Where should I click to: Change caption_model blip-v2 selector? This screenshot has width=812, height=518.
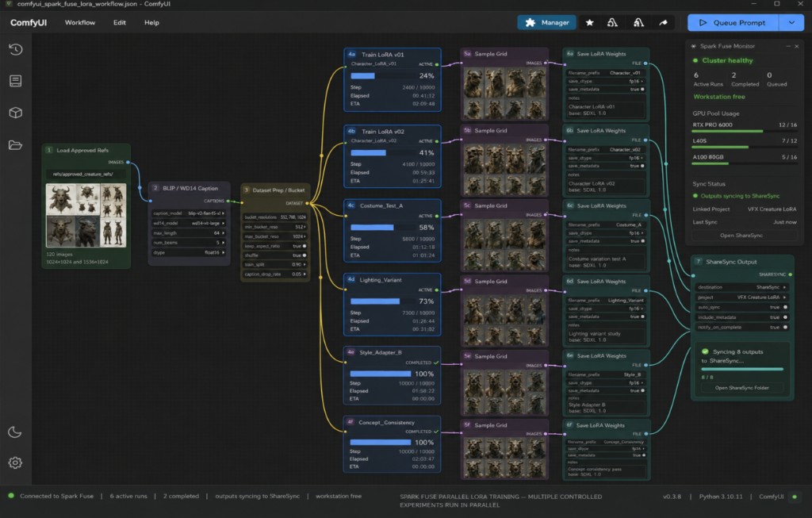pyautogui.click(x=189, y=213)
